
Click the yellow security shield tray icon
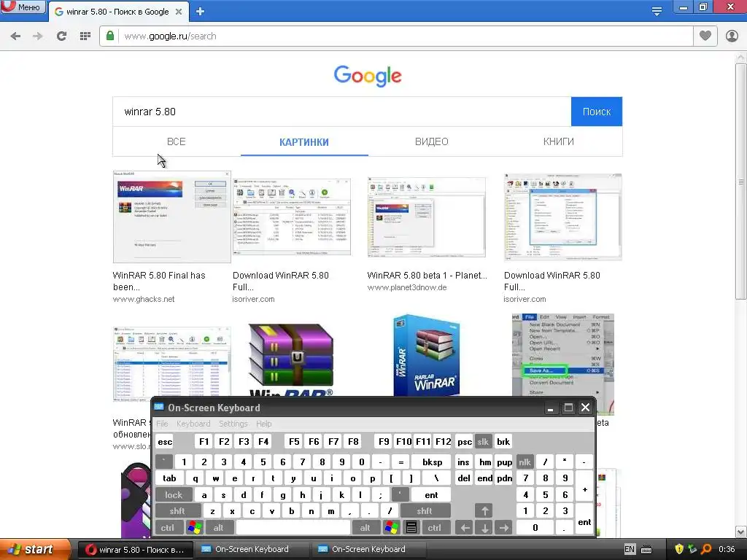pos(679,549)
